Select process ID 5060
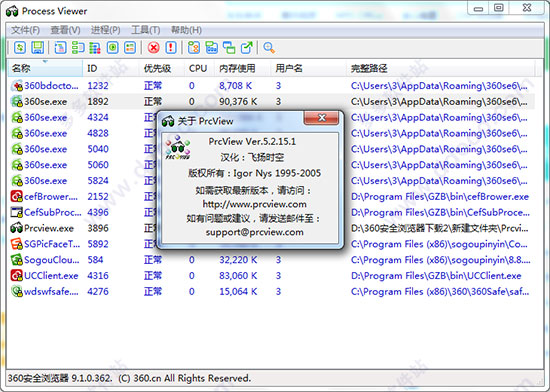 98,165
